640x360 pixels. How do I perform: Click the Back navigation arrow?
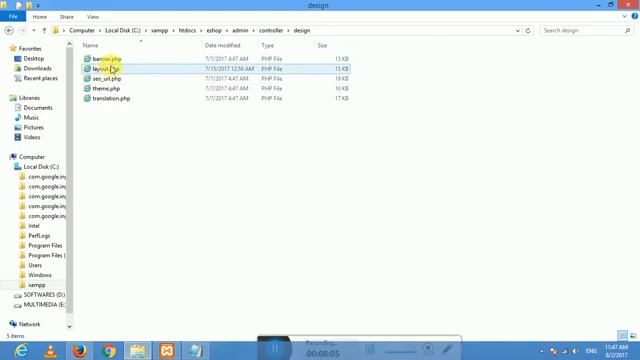click(x=9, y=30)
